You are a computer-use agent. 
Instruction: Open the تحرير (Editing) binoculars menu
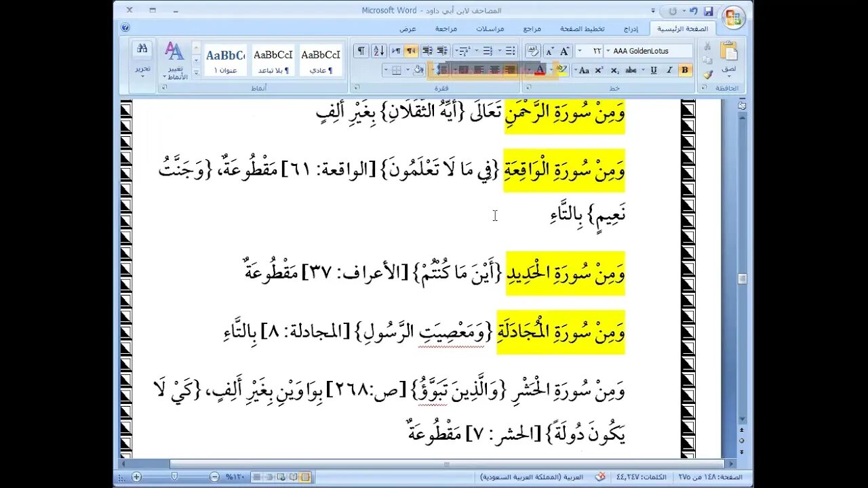[142, 60]
